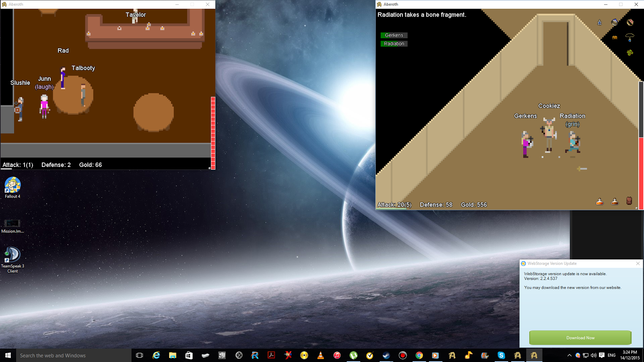Viewport: 644px width, 362px height.
Task: Click the Cookiez horned helmet character
Action: [549, 134]
